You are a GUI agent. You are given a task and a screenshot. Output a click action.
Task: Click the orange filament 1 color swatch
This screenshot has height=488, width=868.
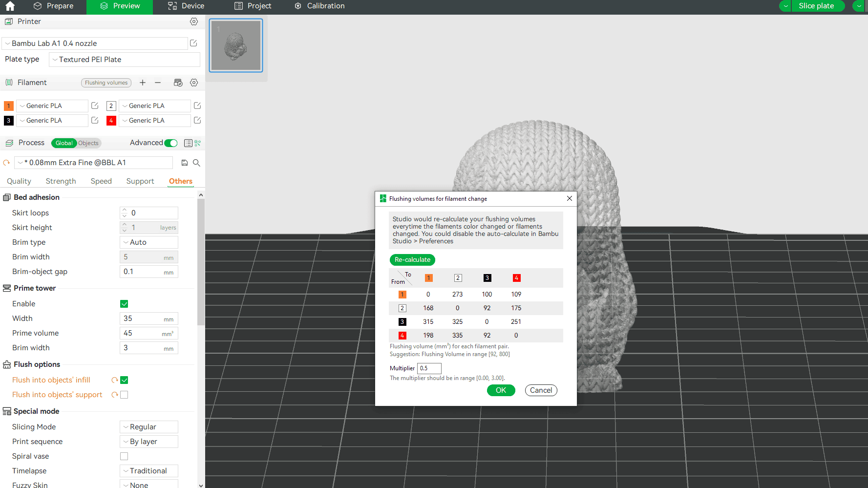[9, 106]
